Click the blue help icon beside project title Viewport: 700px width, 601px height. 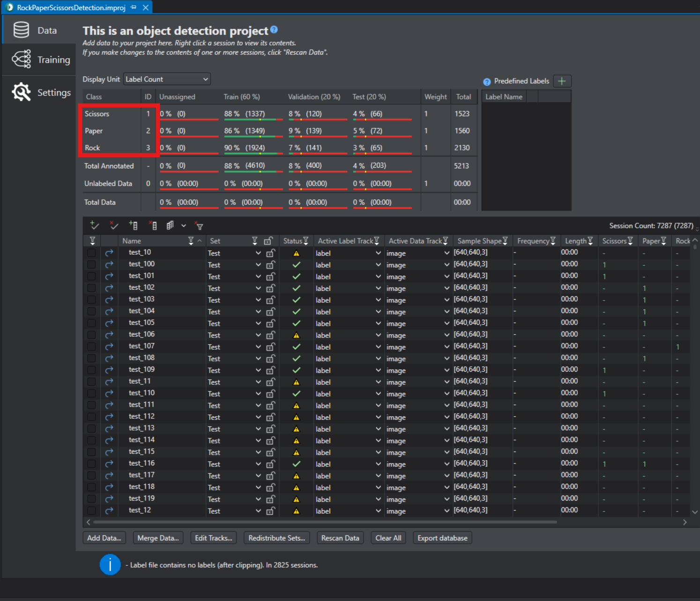click(274, 30)
